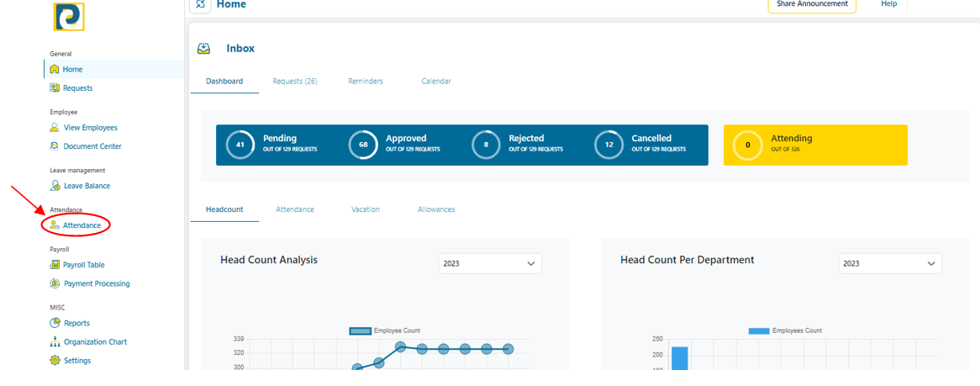Viewport: 980px width, 386px height.
Task: Open the Calendar tab
Action: coord(436,82)
